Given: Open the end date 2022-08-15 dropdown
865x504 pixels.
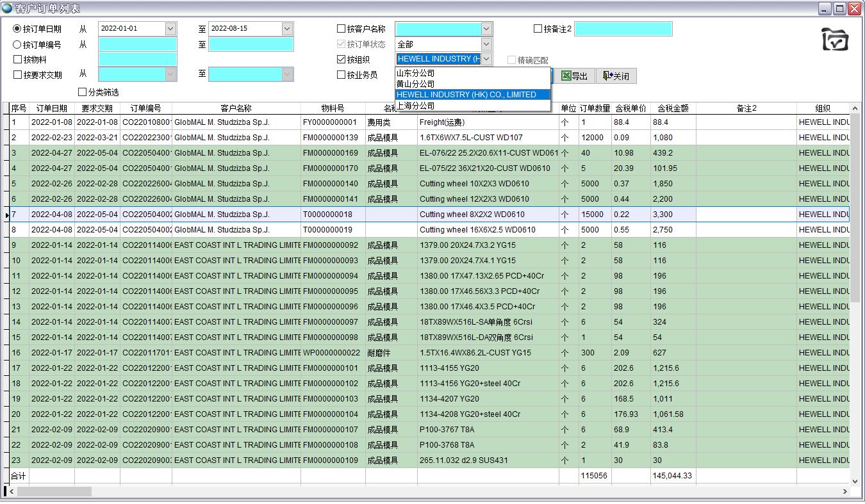Looking at the screenshot, I should [x=287, y=29].
